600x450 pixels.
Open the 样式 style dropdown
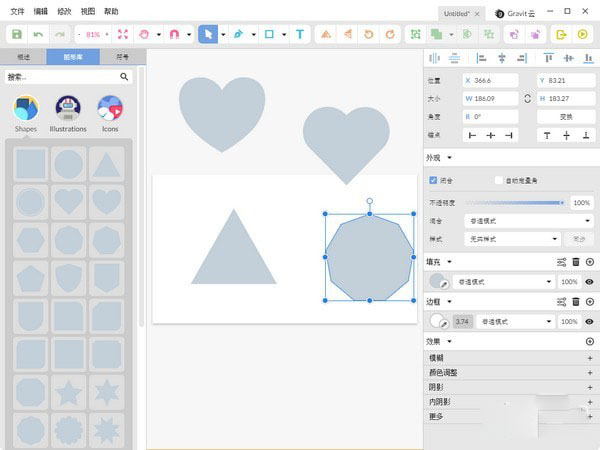(x=514, y=239)
